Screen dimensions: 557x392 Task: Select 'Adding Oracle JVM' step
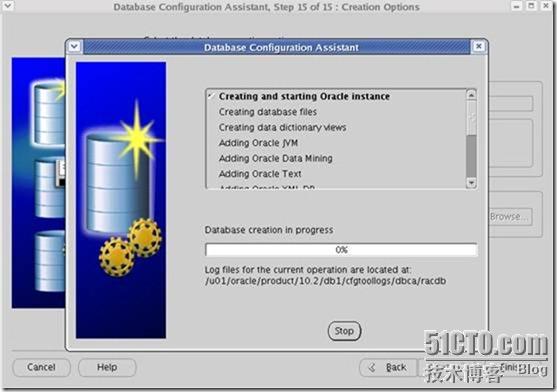point(258,143)
